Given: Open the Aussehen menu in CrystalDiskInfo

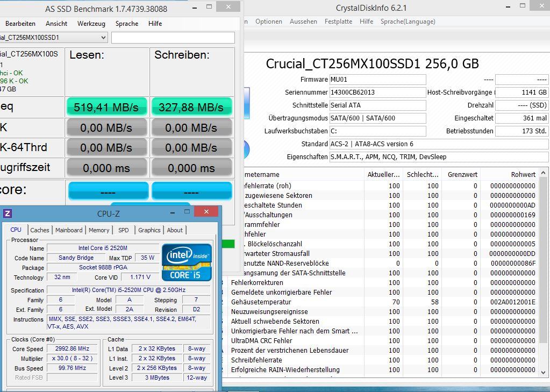Looking at the screenshot, I should 303,22.
